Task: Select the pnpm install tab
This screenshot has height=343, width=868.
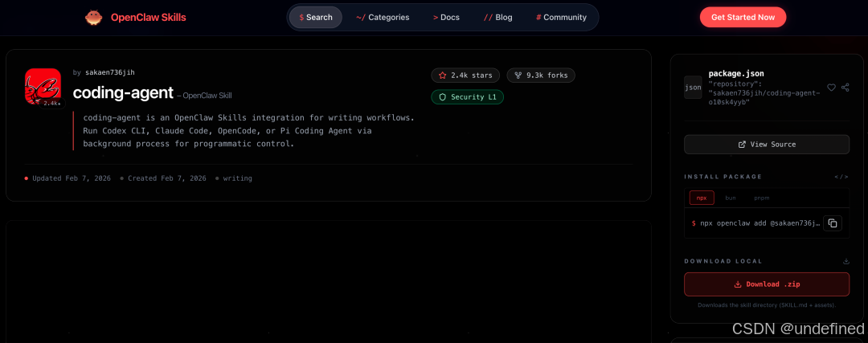Action: click(x=762, y=198)
